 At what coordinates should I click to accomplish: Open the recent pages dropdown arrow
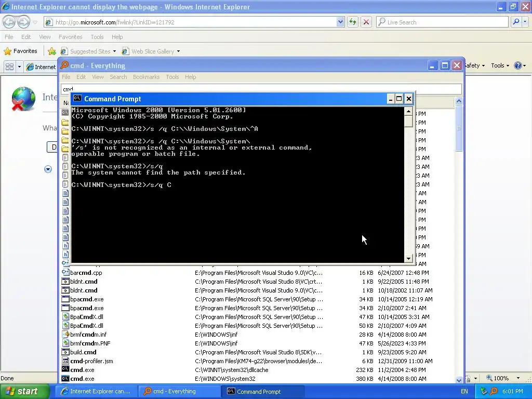(x=35, y=22)
